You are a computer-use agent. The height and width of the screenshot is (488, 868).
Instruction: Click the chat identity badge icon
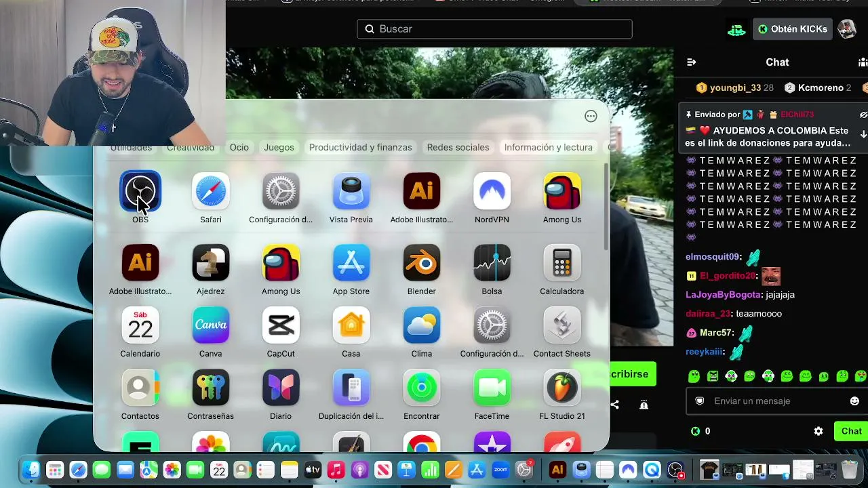coord(700,401)
